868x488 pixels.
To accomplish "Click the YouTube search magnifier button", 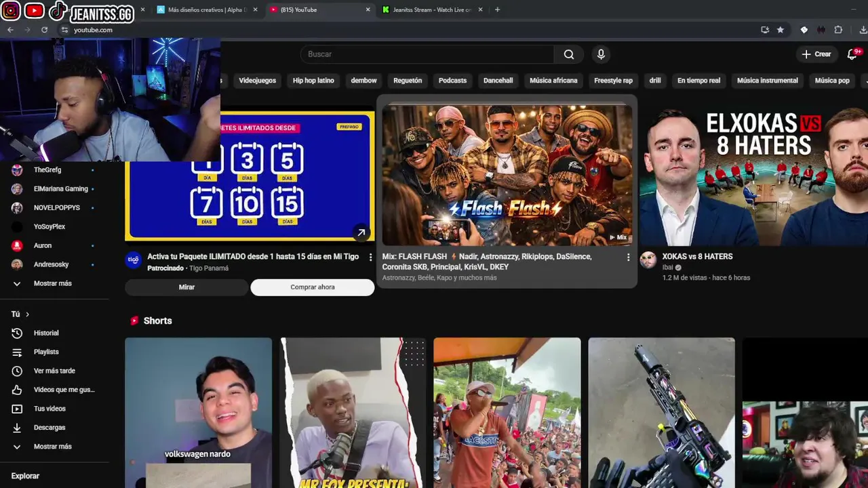I will [x=569, y=54].
